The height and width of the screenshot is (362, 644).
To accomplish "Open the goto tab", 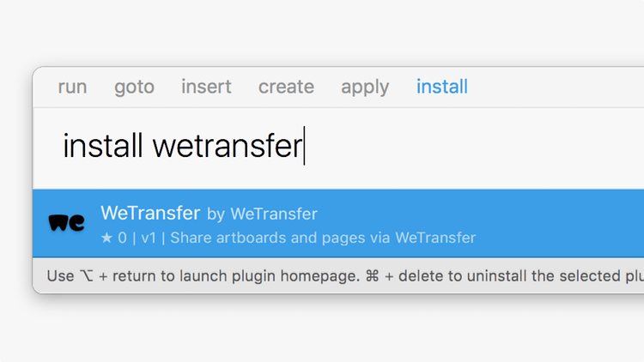I will click(x=134, y=87).
